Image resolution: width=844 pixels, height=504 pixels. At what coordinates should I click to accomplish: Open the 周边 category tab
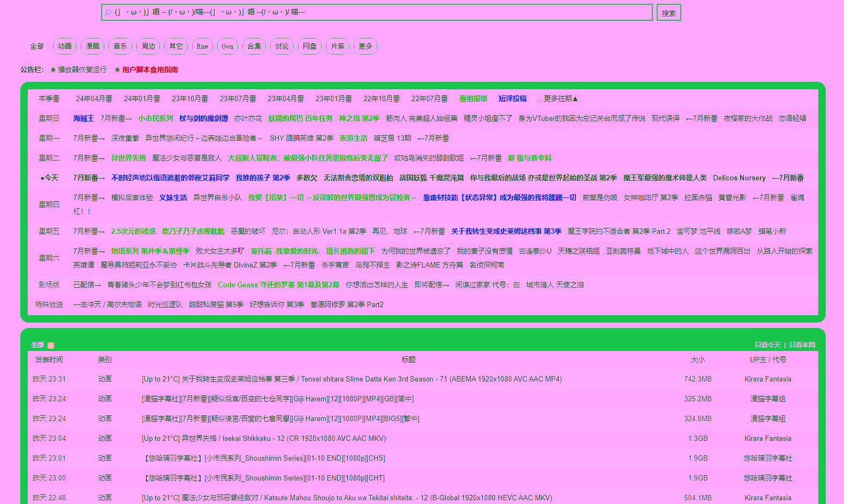[x=148, y=47]
